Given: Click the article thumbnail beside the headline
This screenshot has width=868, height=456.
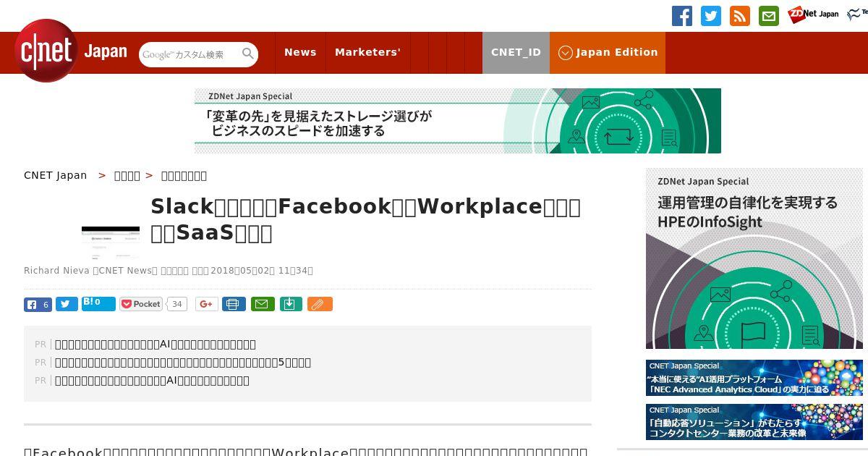Looking at the screenshot, I should [x=111, y=242].
